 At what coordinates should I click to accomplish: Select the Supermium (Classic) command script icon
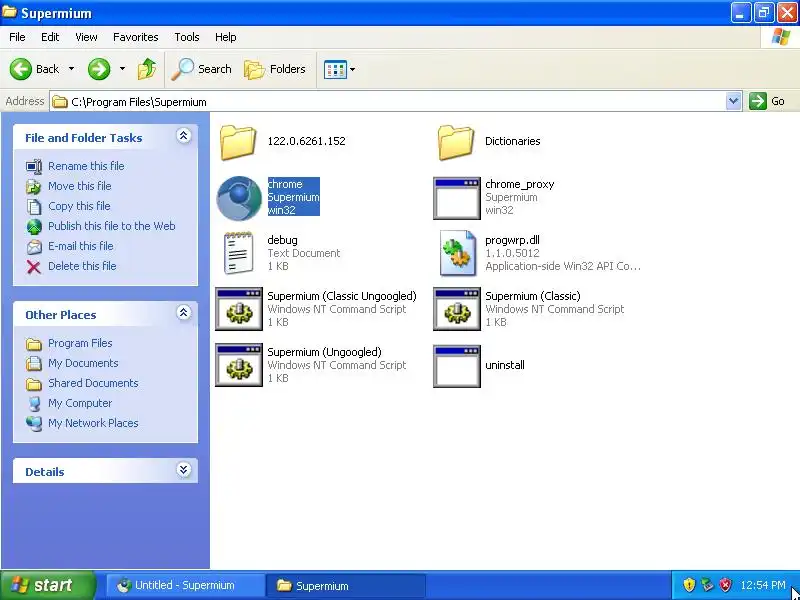(457, 309)
